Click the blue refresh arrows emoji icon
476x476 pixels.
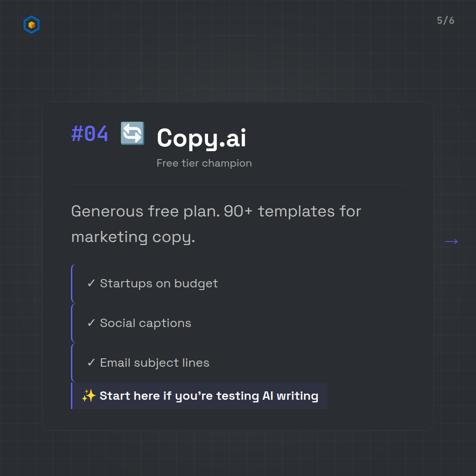(x=132, y=133)
